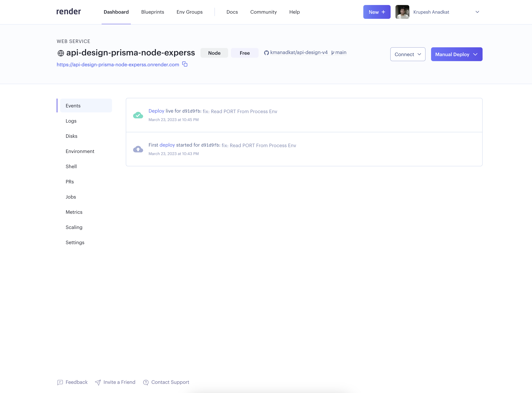
Task: Expand the account menu chevron
Action: (477, 12)
